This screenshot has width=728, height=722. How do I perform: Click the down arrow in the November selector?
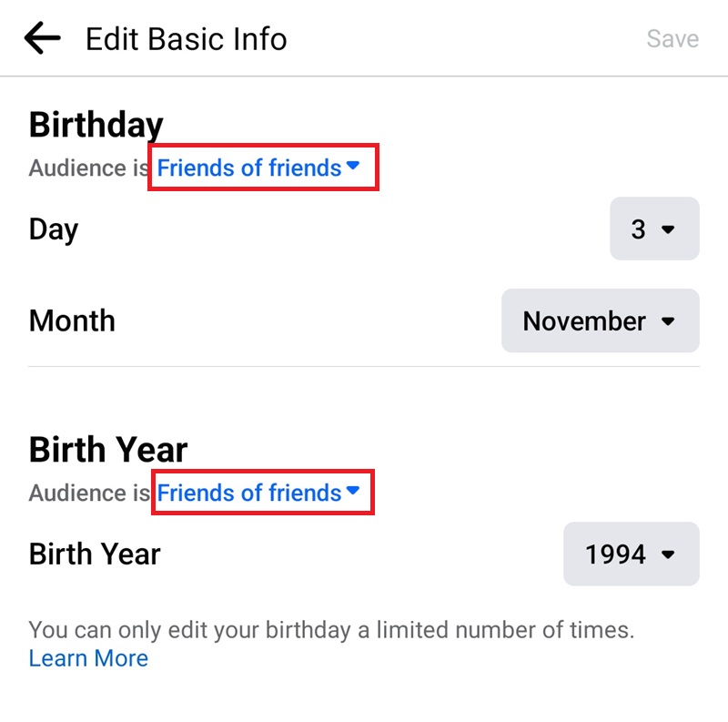669,321
